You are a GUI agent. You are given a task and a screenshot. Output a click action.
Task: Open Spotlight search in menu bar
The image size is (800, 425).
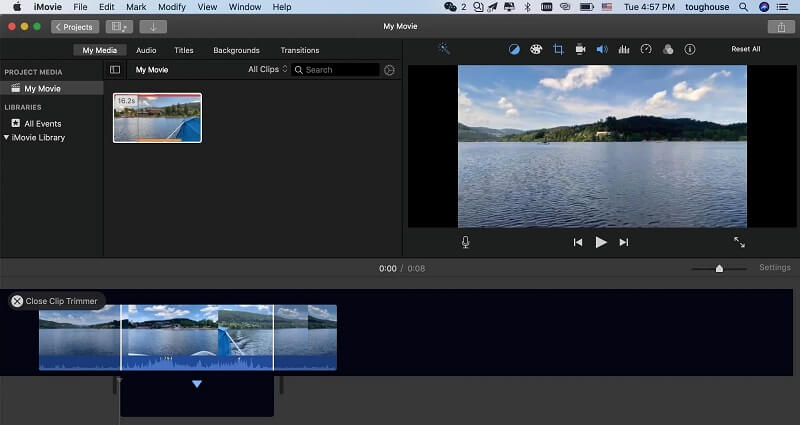click(743, 7)
